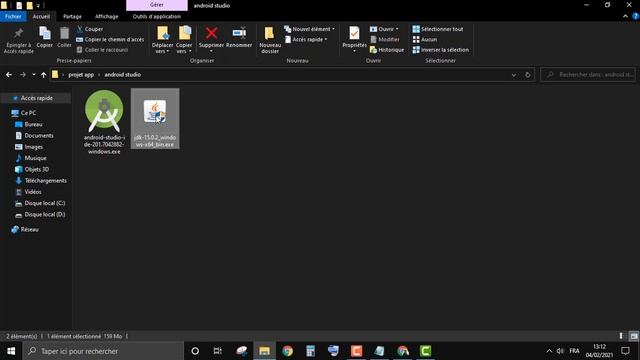Screen dimensions: 640x360
Task: Go forward with the forward arrow
Action: click(x=23, y=75)
